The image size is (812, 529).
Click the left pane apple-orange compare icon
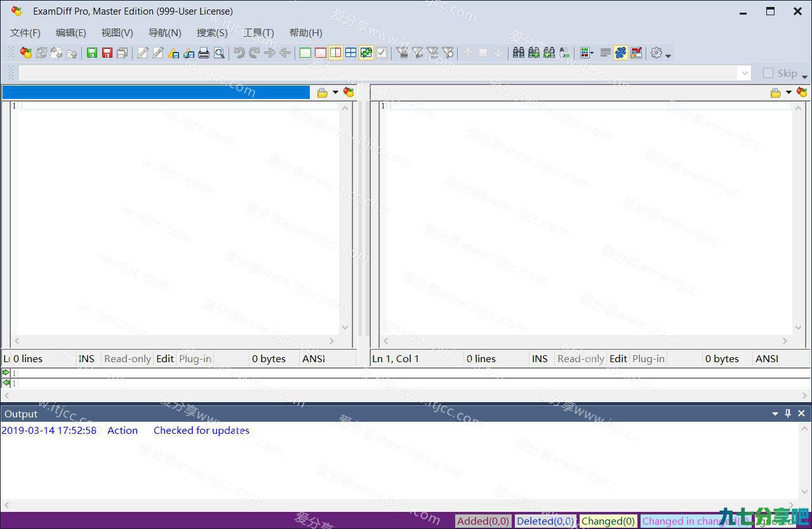point(349,93)
